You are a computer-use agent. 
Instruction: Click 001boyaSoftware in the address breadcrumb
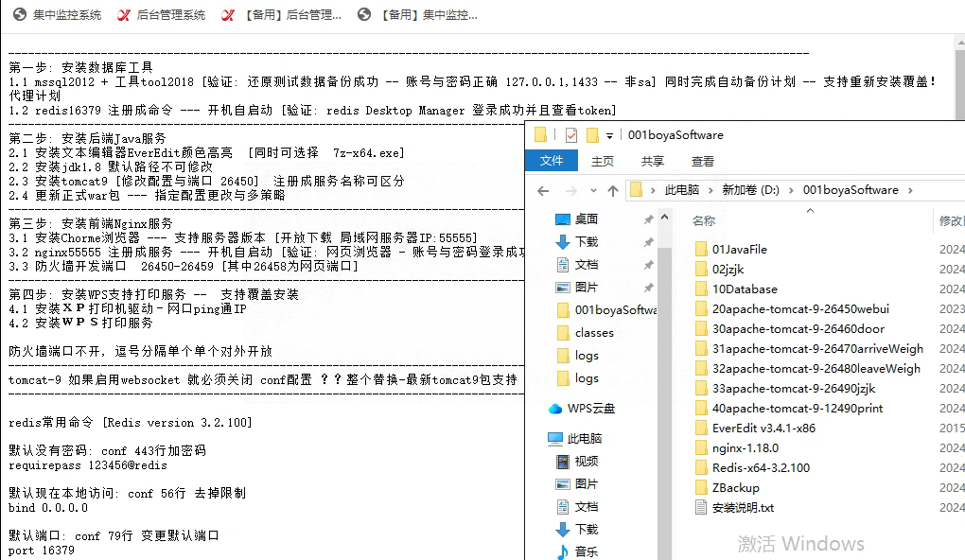[851, 190]
